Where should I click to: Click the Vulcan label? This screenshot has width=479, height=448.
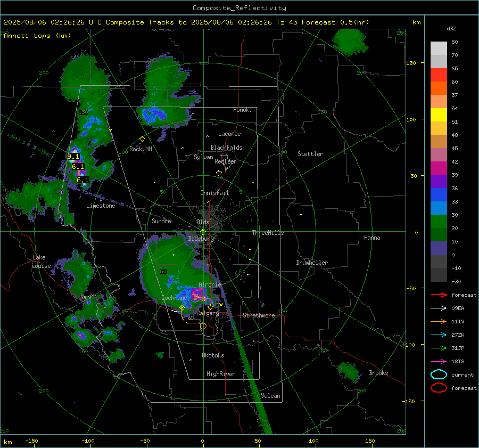click(270, 396)
